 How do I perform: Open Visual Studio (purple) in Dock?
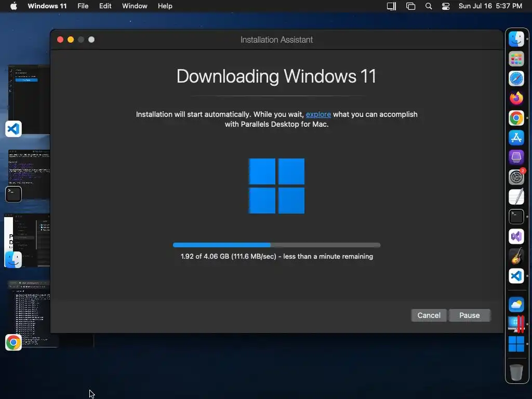click(516, 236)
